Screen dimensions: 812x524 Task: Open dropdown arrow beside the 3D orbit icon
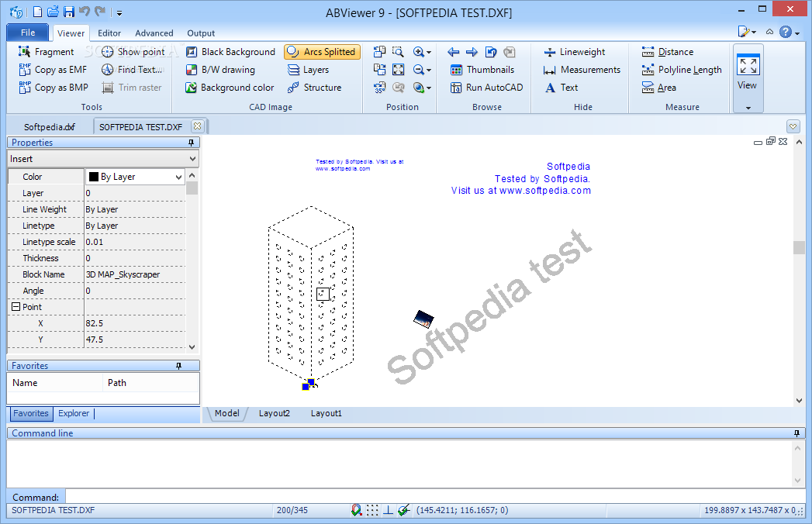click(429, 88)
